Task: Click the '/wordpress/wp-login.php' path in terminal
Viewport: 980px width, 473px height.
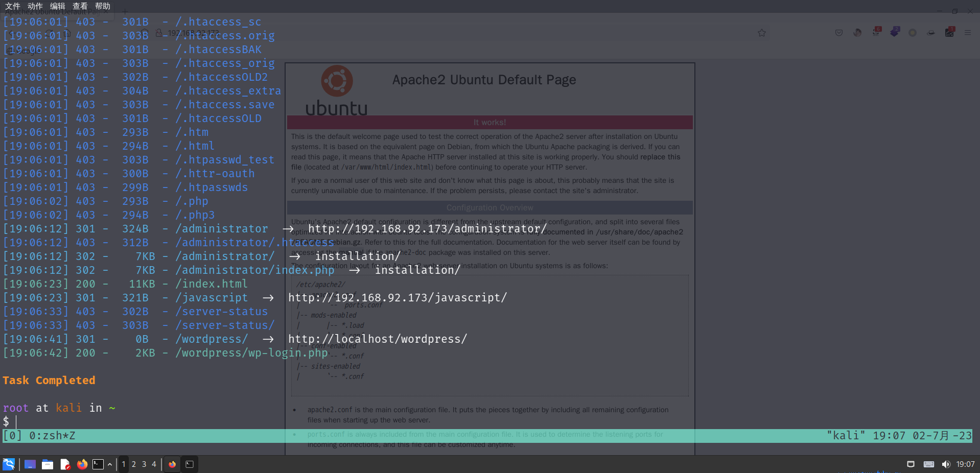Action: tap(251, 353)
